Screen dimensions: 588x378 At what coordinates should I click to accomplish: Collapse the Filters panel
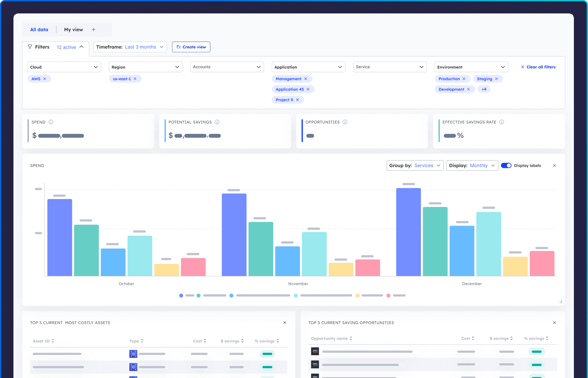[82, 47]
